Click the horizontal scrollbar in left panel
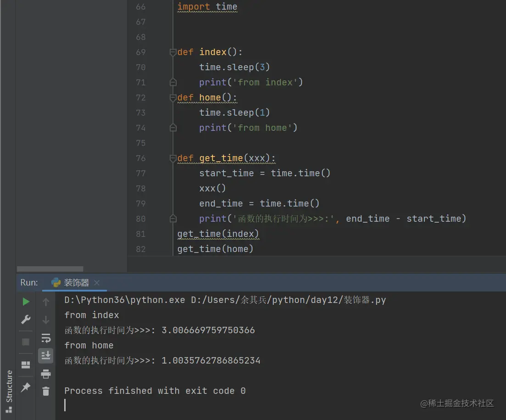 (x=50, y=269)
